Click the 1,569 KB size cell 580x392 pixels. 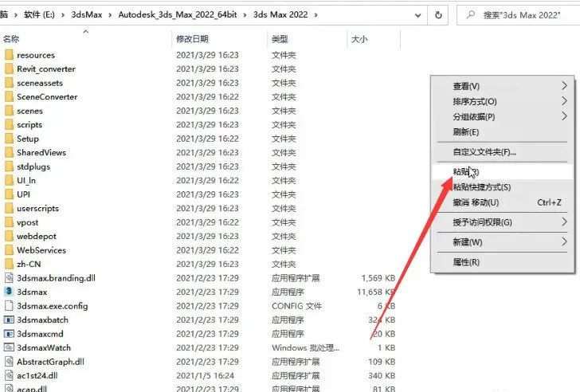[x=378, y=278]
